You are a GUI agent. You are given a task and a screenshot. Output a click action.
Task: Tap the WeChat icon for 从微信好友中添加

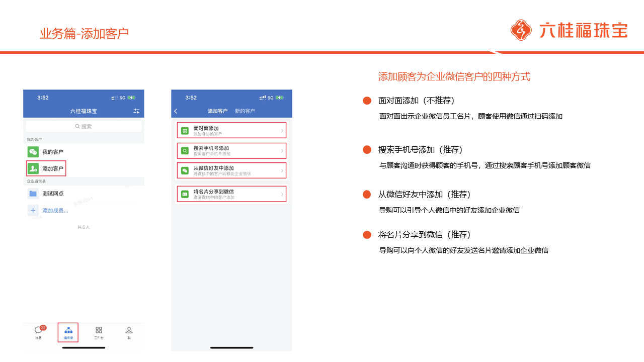[x=185, y=170]
